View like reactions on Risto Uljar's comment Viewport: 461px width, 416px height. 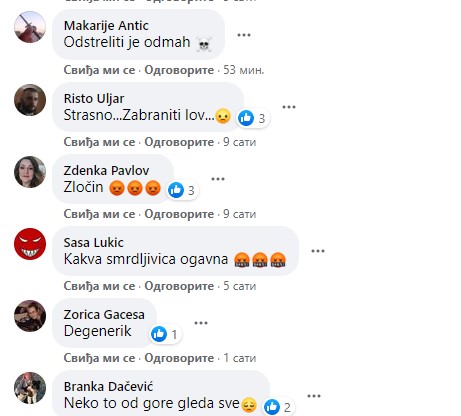[253, 118]
